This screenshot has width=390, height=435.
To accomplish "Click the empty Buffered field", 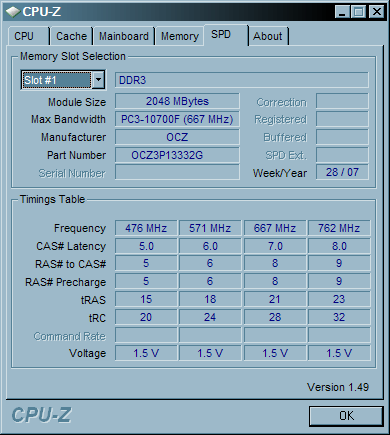I will pyautogui.click(x=342, y=137).
